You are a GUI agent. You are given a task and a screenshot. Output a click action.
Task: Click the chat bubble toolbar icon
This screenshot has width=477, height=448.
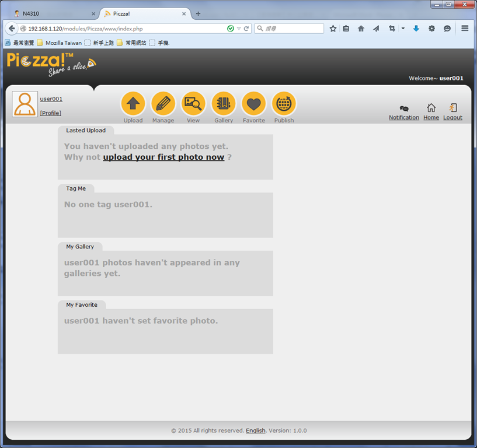(447, 29)
